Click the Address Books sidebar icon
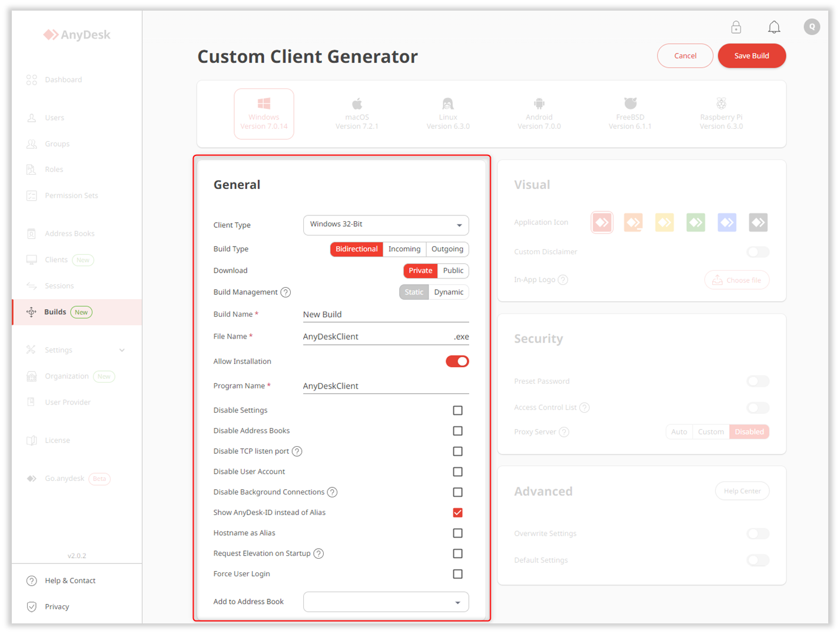The image size is (840, 634). [x=32, y=234]
